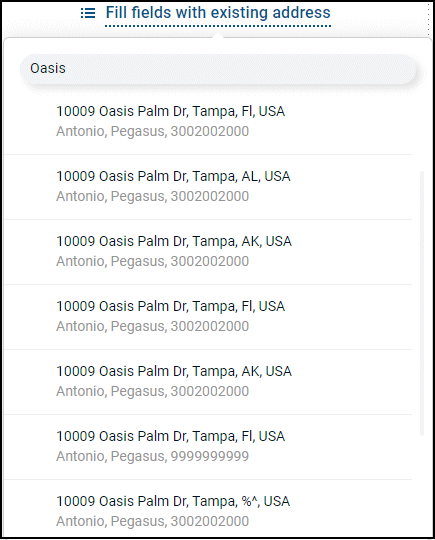This screenshot has width=435, height=540.
Task: Select the Tampa, AL, USA address
Action: pyautogui.click(x=208, y=187)
